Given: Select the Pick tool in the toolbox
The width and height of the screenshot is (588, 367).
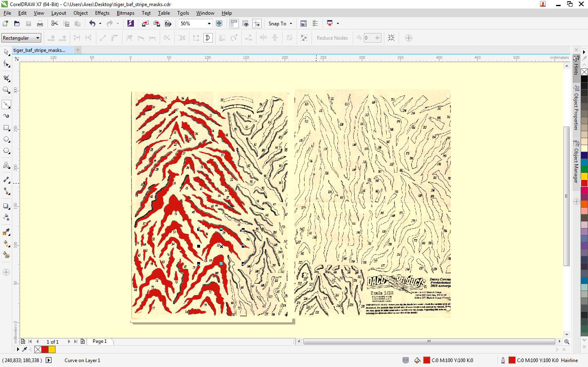Looking at the screenshot, I should [x=6, y=52].
